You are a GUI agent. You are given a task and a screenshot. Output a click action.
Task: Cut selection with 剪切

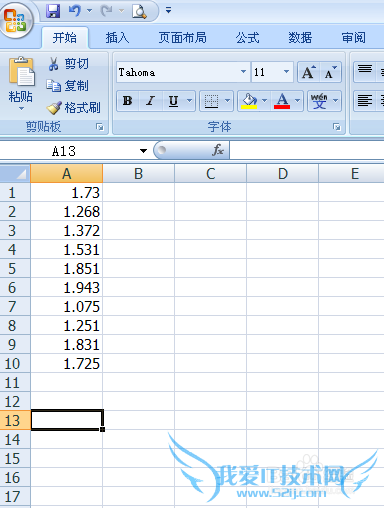coord(69,63)
